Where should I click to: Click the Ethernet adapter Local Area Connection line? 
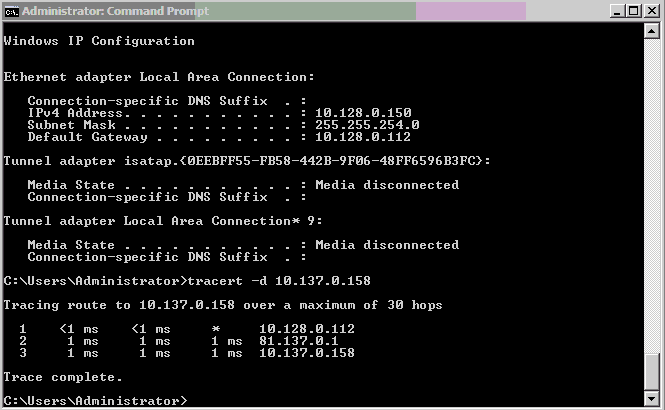(159, 77)
